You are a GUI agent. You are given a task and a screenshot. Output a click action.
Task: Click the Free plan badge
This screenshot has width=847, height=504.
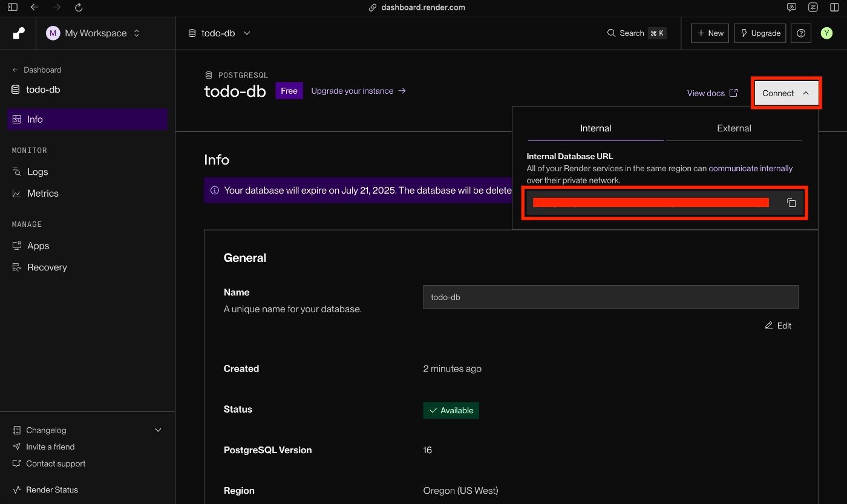pyautogui.click(x=289, y=91)
